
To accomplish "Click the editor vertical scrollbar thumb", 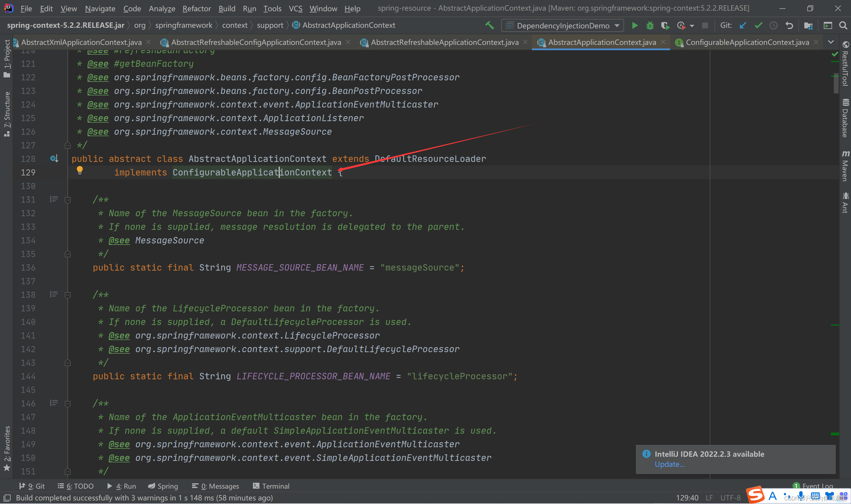I will pos(836,83).
